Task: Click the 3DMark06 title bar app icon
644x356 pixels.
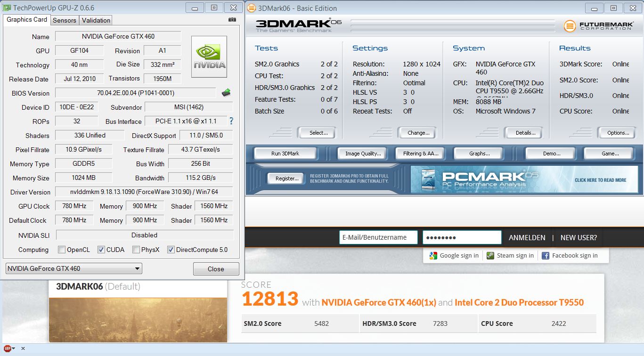Action: coord(252,8)
